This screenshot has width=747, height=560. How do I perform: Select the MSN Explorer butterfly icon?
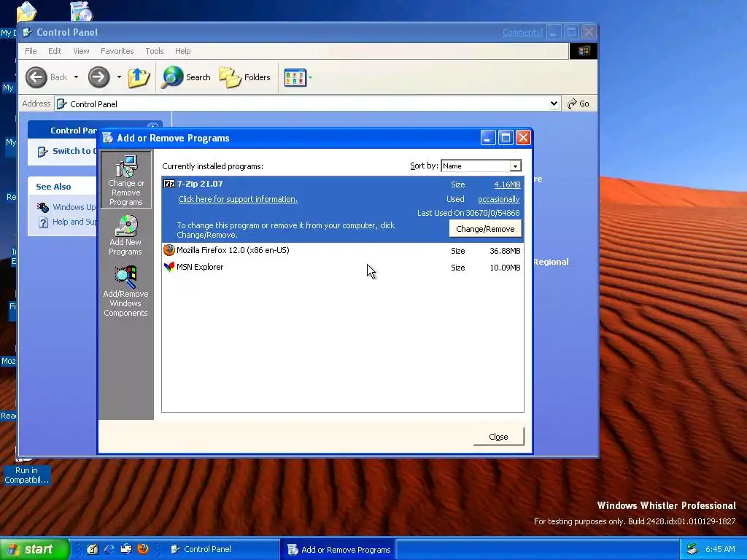pyautogui.click(x=169, y=267)
